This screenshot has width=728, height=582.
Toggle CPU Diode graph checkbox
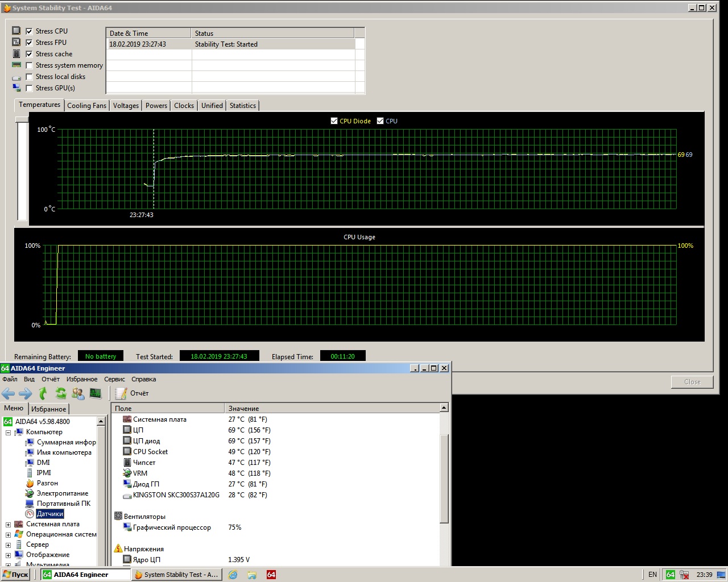[334, 121]
